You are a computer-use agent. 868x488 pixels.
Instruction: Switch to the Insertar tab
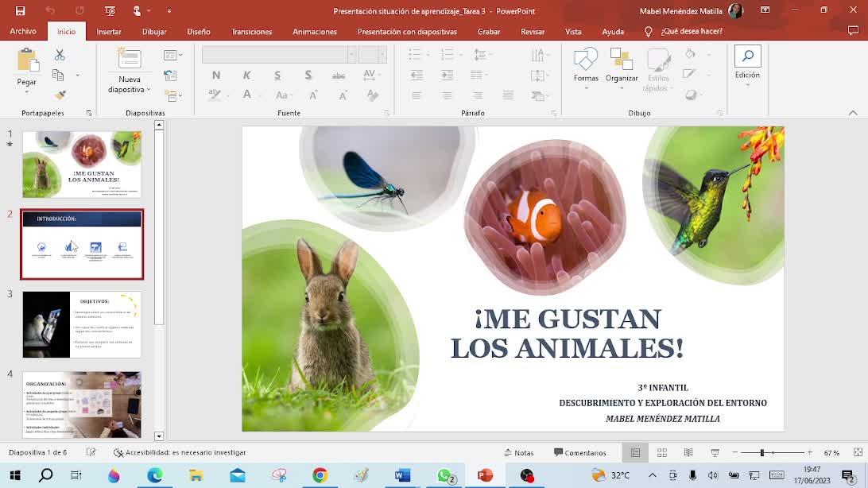pyautogui.click(x=109, y=32)
